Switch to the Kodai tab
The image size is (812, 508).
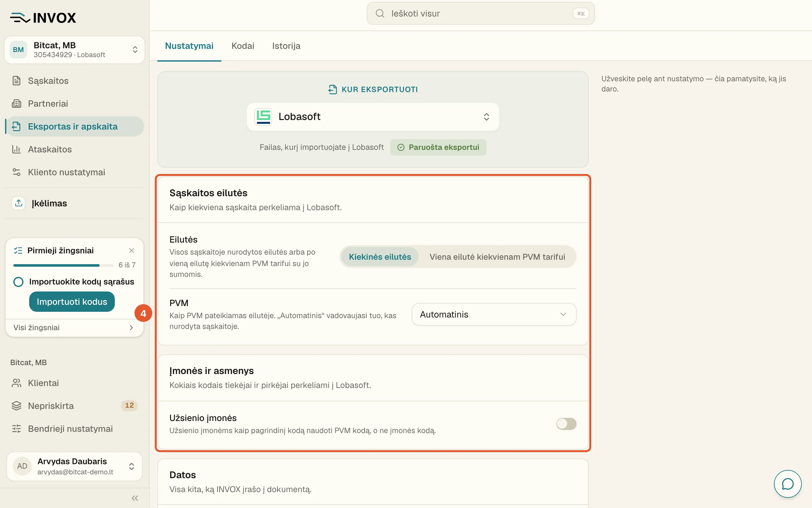243,46
